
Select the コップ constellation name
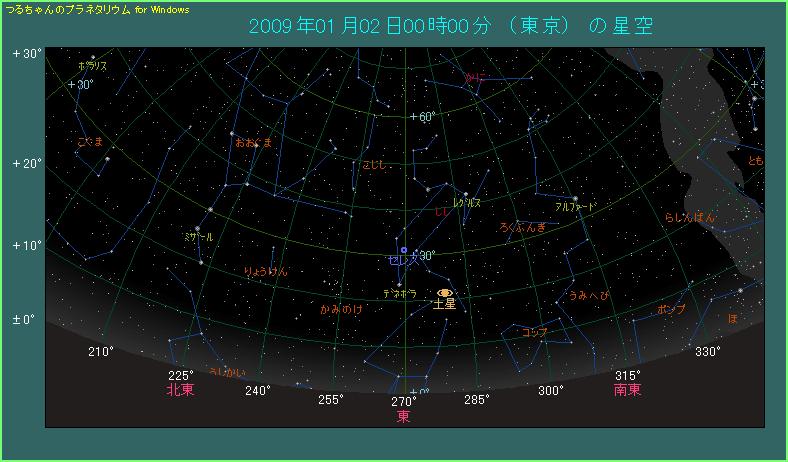tap(534, 332)
